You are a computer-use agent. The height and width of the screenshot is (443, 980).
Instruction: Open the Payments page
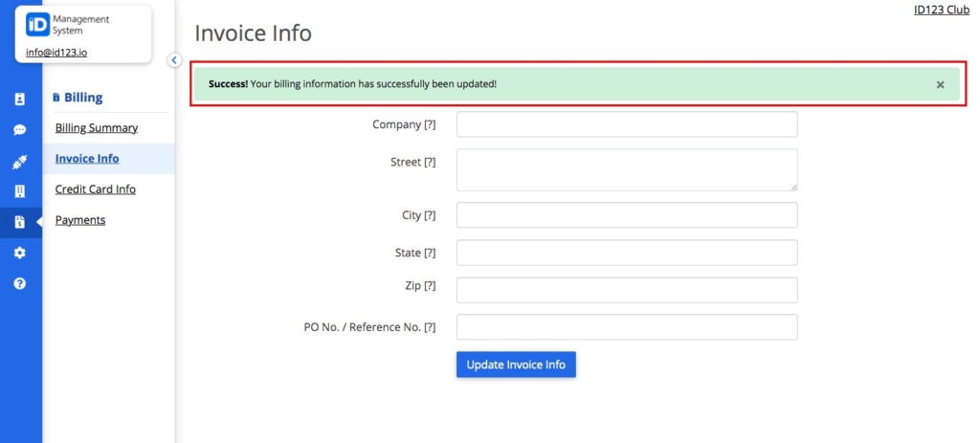(80, 220)
